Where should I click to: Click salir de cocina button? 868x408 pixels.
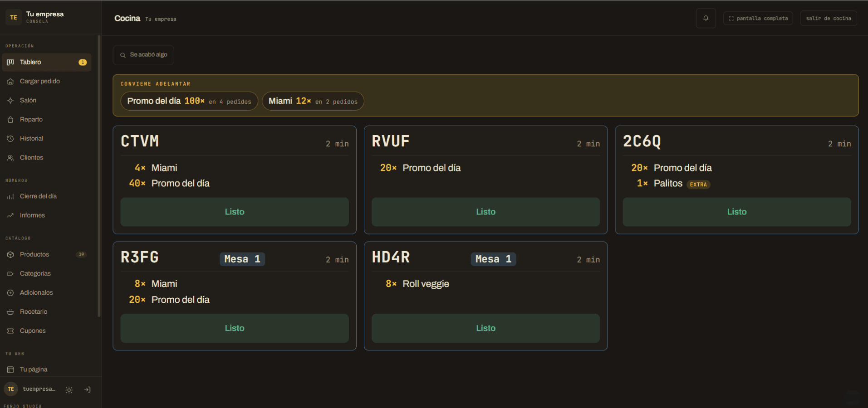pos(829,18)
